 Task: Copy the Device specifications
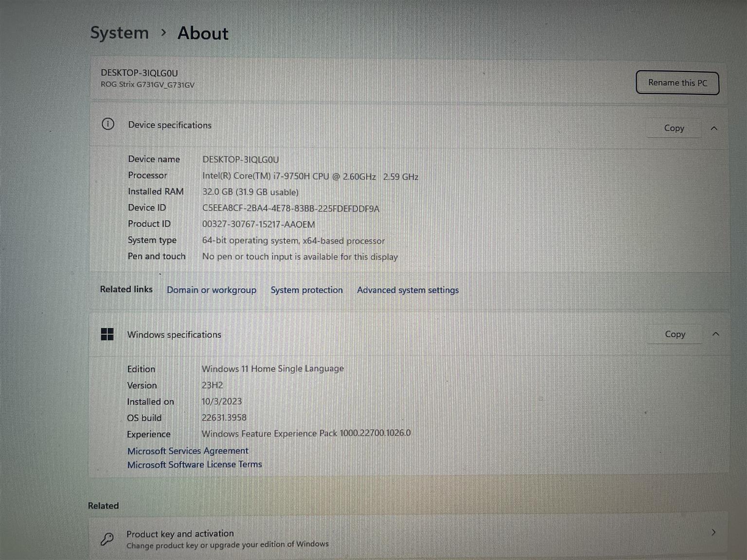coord(674,128)
